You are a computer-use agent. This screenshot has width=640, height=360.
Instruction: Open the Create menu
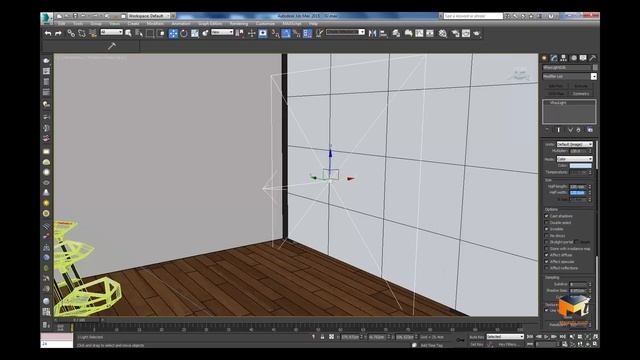(x=133, y=24)
